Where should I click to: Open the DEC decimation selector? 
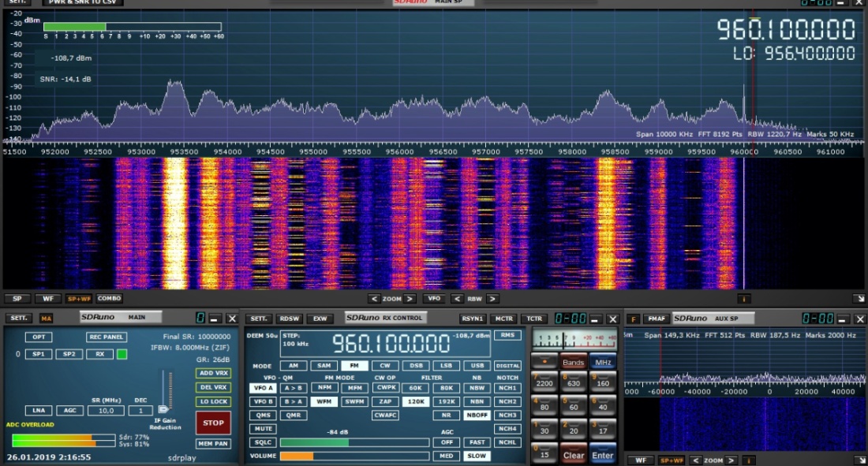click(140, 411)
